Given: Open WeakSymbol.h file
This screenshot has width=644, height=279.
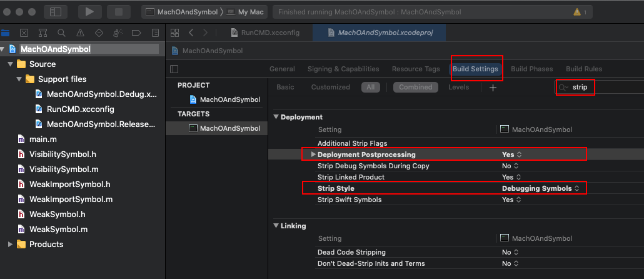Looking at the screenshot, I should tap(51, 215).
